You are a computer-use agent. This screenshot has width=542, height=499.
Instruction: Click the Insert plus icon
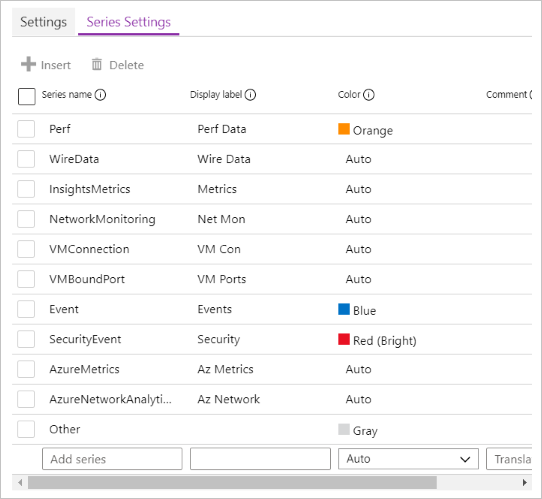coord(28,64)
